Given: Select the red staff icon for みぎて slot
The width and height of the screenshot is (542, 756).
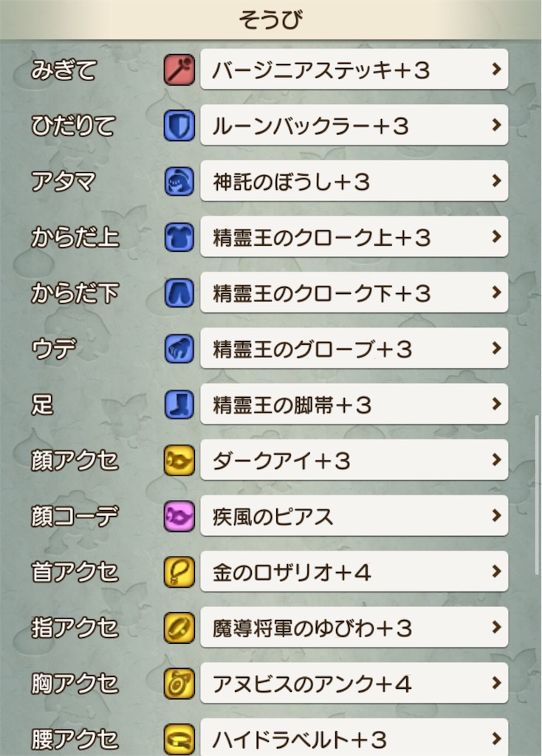Looking at the screenshot, I should click(x=179, y=69).
